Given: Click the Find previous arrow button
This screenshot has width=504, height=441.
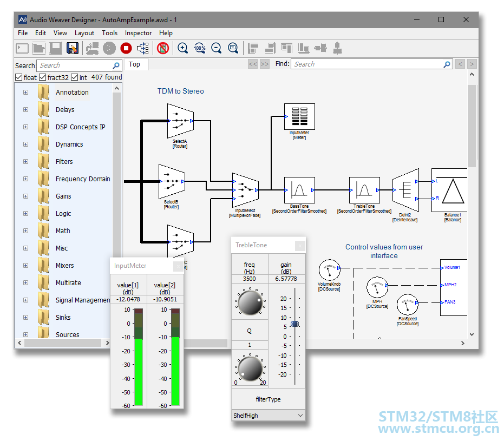Looking at the screenshot, I should pos(460,64).
